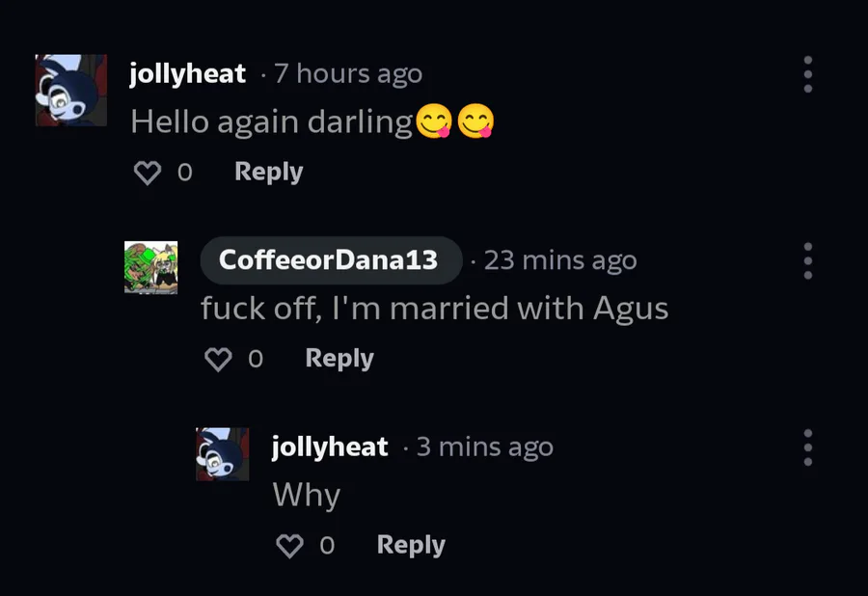The width and height of the screenshot is (868, 596).
Task: Open jollyheat's avatar beside "Hello again darling"
Action: point(70,90)
